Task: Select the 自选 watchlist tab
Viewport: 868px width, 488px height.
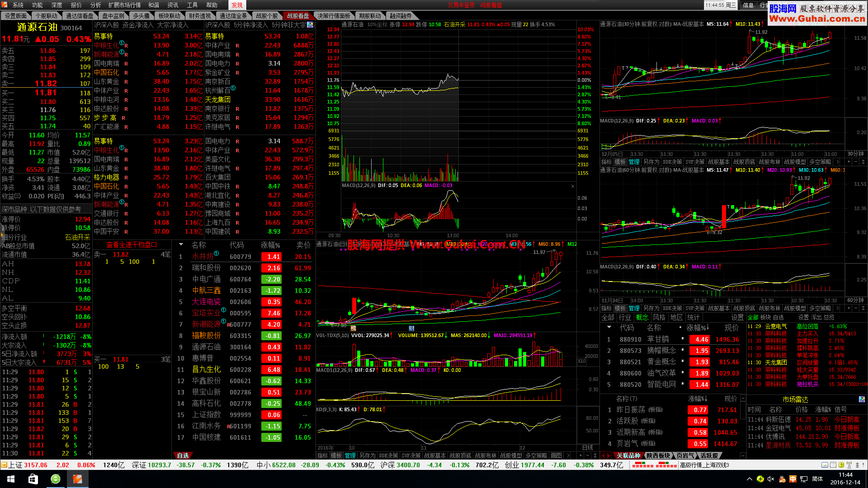Action: pos(183,455)
